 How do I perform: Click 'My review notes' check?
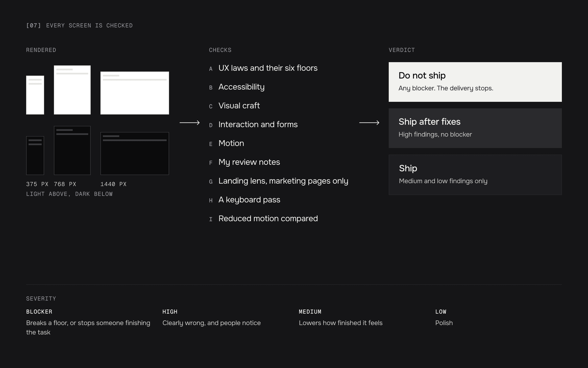pyautogui.click(x=249, y=162)
